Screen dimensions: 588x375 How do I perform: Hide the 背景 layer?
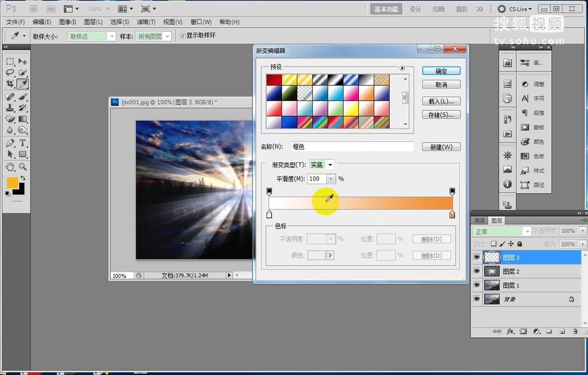click(477, 299)
